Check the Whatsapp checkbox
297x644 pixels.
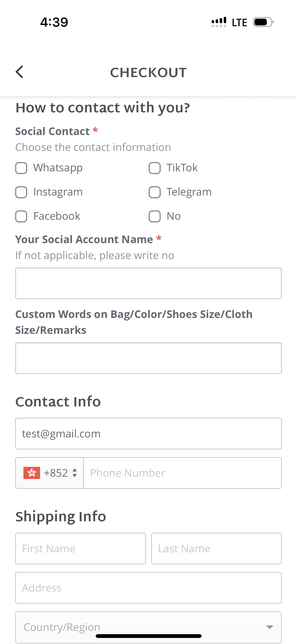21,168
